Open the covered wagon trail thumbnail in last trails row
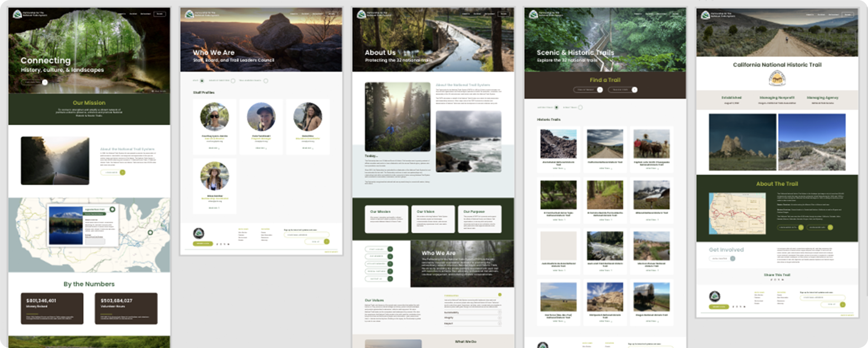The width and height of the screenshot is (868, 348). point(652,297)
